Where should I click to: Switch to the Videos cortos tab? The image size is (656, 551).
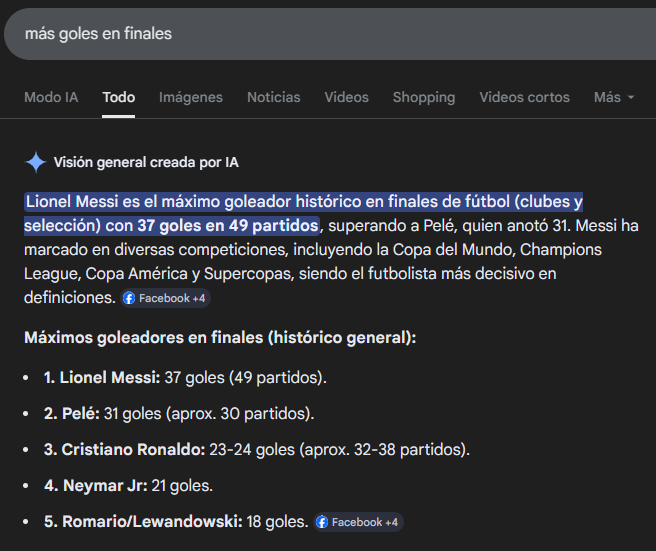(x=524, y=97)
